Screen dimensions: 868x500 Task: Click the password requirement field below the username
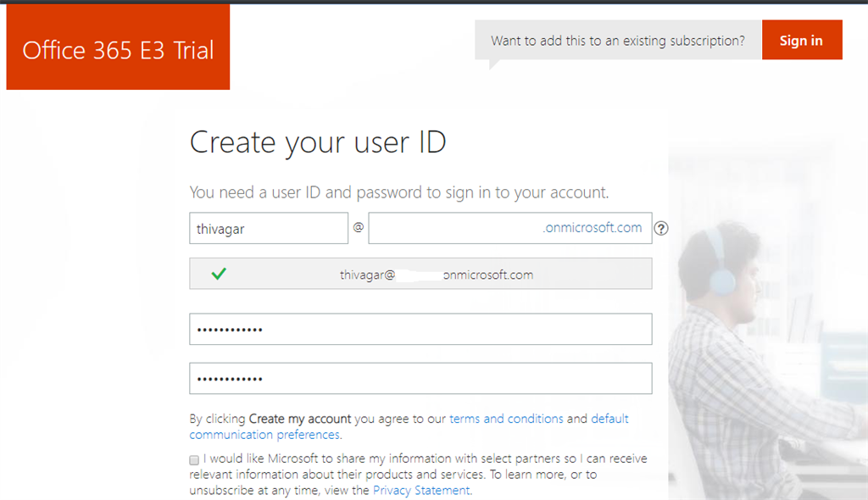(420, 329)
